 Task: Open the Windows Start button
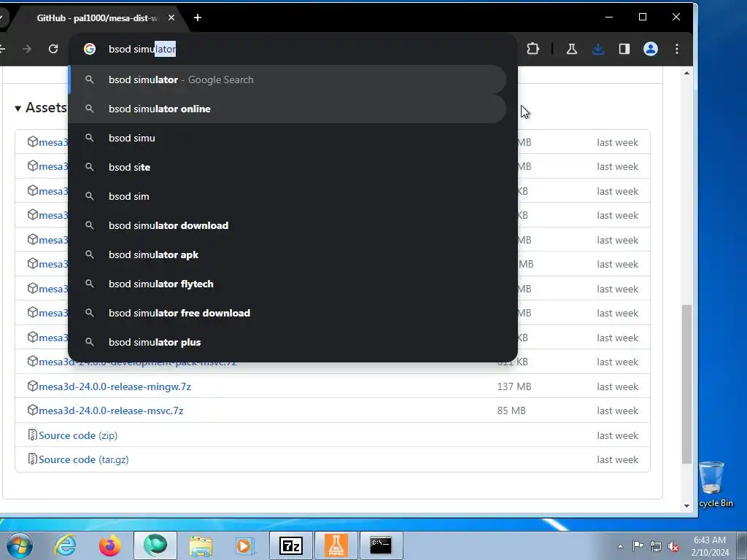tap(20, 545)
